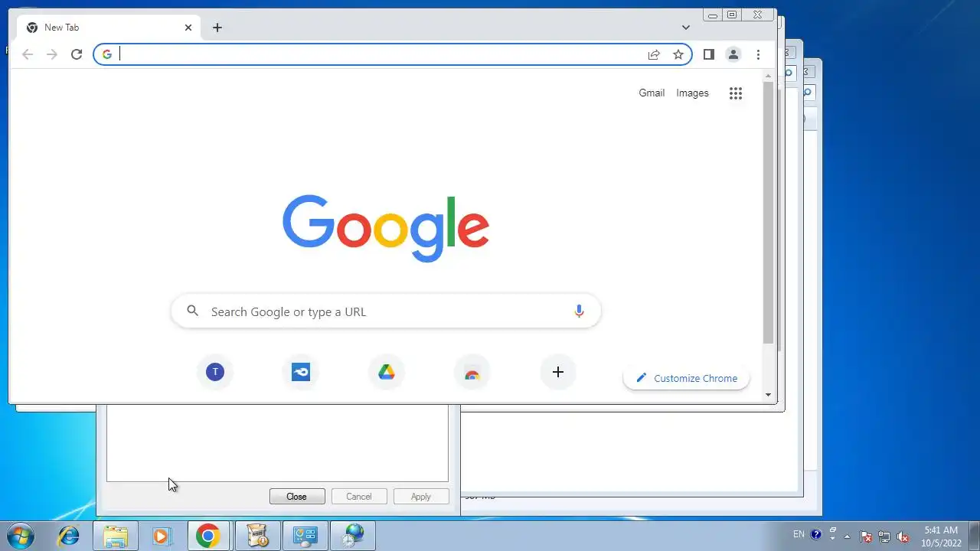Open the Chrome profile avatar menu

(733, 54)
